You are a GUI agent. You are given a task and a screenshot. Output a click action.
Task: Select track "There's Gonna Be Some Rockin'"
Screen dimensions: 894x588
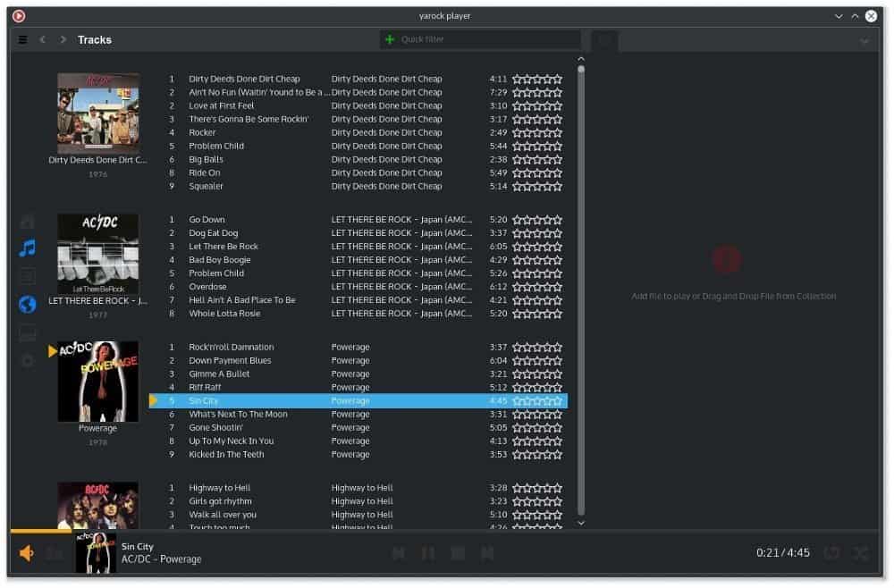[249, 119]
